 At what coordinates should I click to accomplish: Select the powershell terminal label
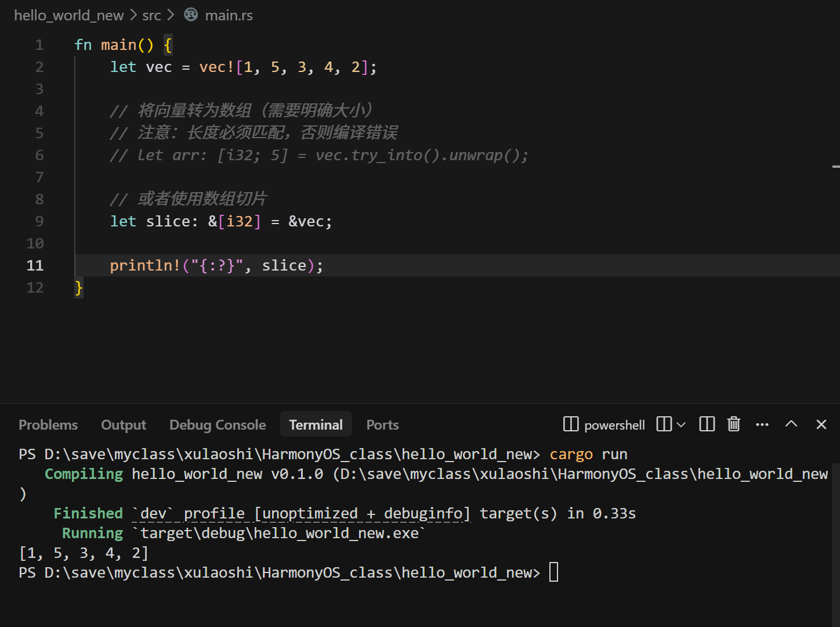tap(614, 425)
